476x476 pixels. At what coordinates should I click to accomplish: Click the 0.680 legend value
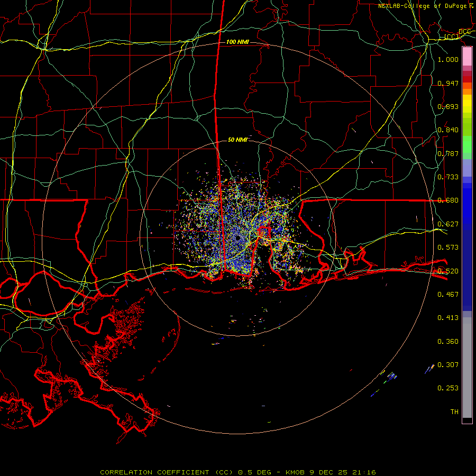[448, 200]
